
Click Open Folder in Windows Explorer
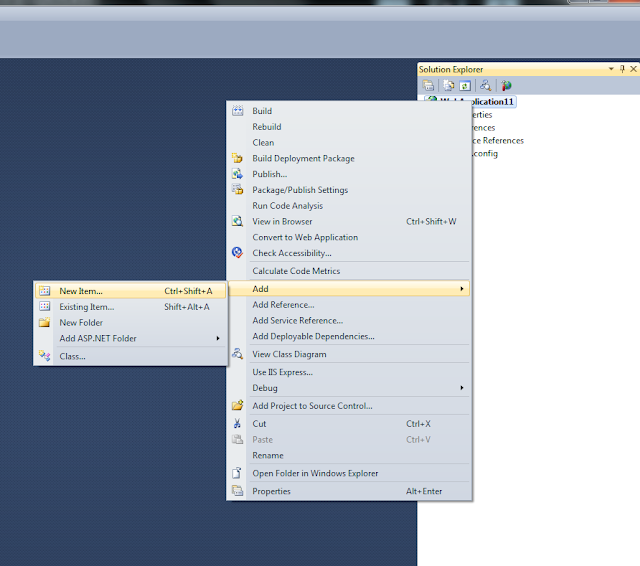(349, 473)
